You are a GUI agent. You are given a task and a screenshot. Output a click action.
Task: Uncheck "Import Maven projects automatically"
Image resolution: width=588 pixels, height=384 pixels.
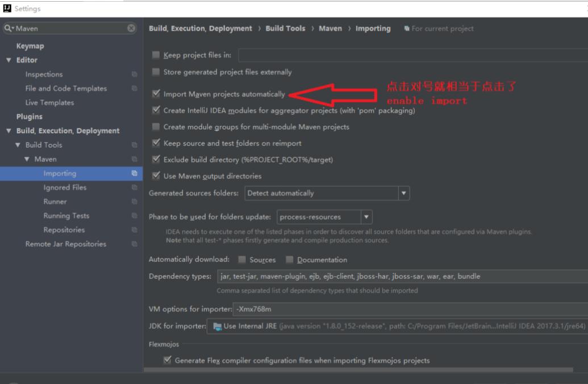156,94
